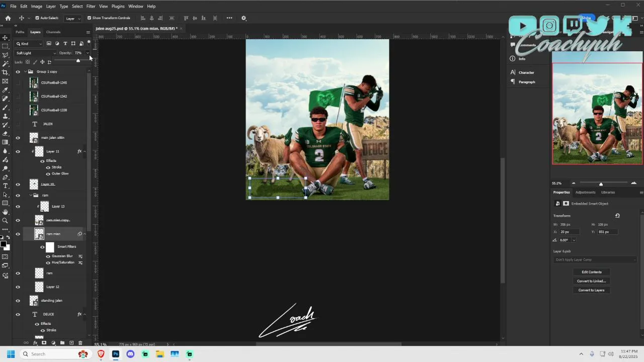Switch to the Libraries tab
Screen dimensions: 644x362
(608, 192)
